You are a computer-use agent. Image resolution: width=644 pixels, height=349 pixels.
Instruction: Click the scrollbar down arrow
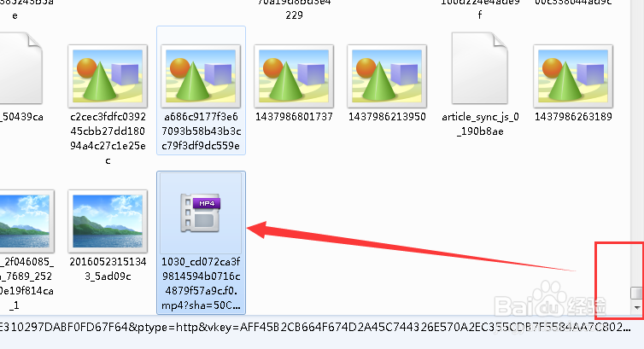(637, 307)
